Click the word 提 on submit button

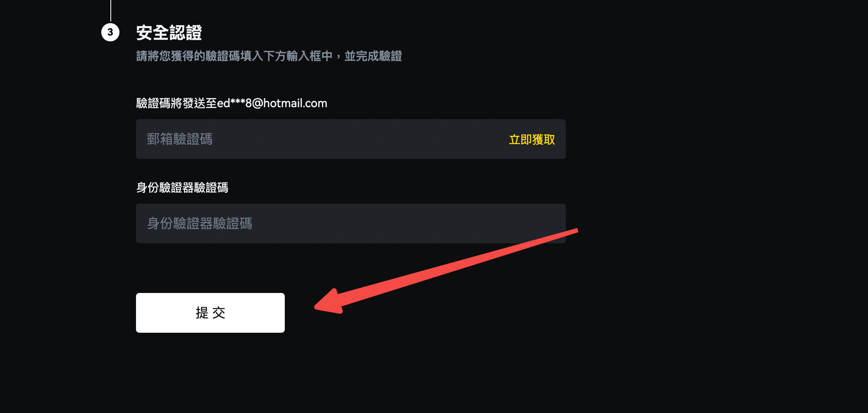pos(202,313)
